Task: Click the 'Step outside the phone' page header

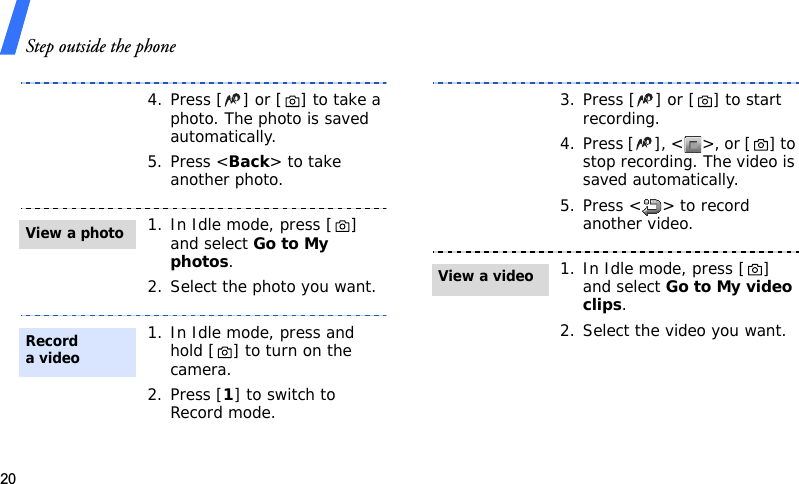Action: point(100,46)
